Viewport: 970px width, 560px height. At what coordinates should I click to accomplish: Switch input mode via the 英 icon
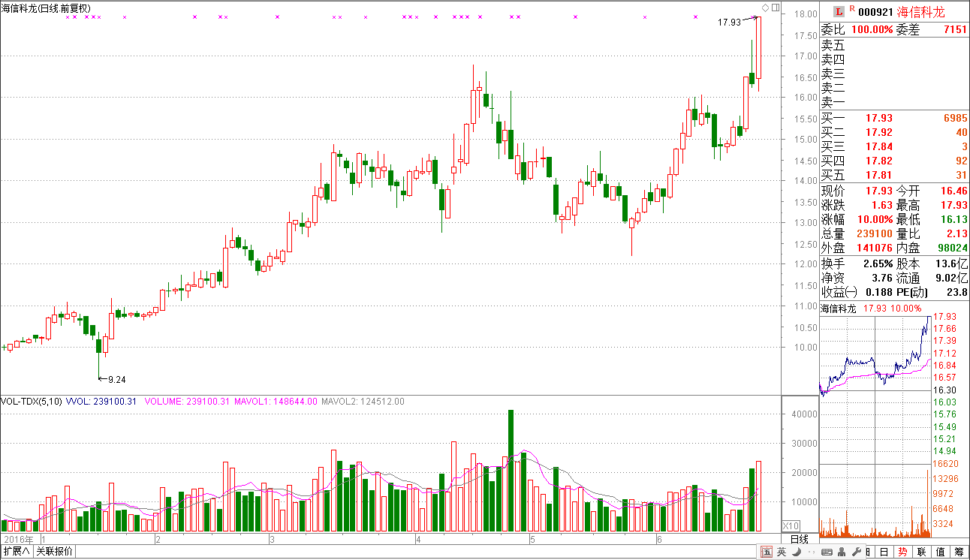[x=782, y=552]
